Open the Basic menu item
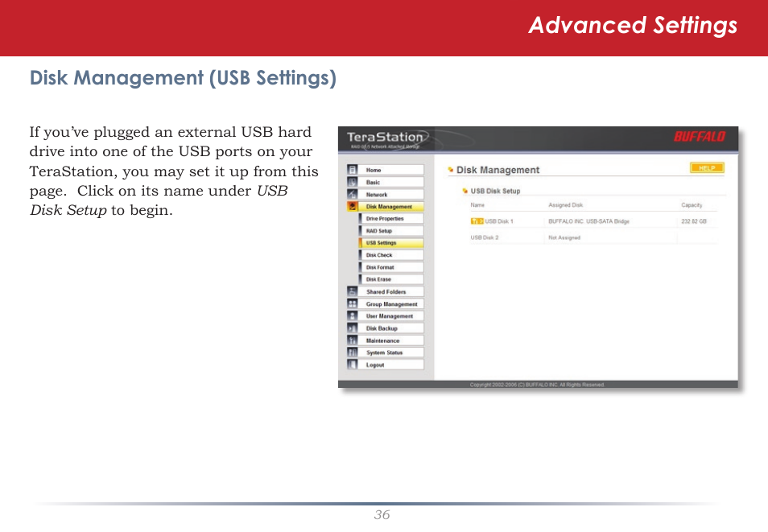 point(391,182)
